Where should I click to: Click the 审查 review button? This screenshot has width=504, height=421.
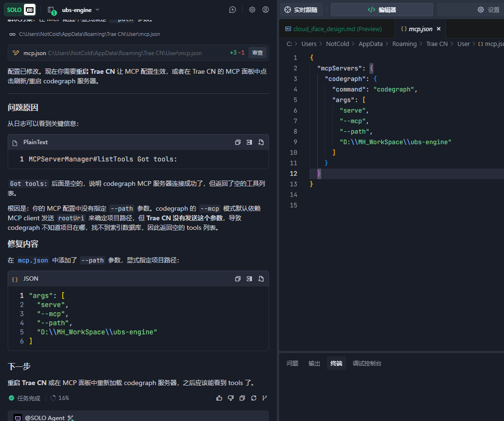click(x=258, y=53)
